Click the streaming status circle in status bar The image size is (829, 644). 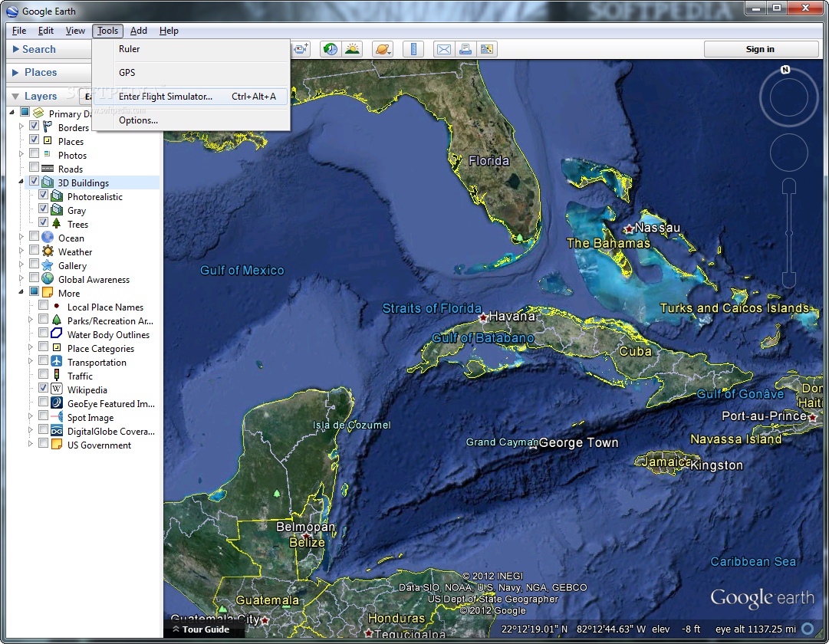[808, 629]
